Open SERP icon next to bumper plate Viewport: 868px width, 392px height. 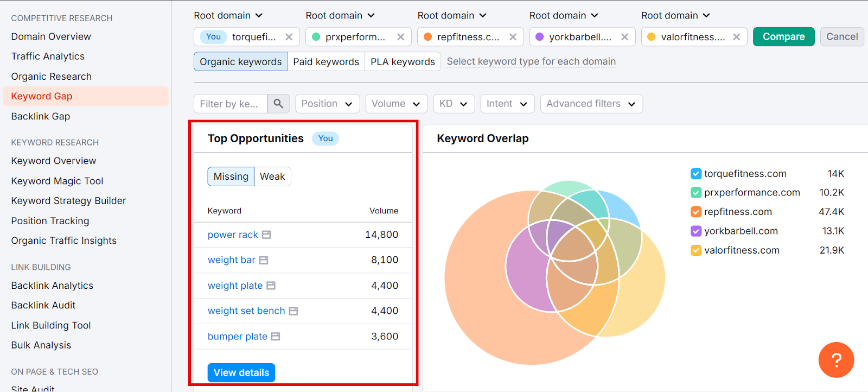[x=276, y=337]
